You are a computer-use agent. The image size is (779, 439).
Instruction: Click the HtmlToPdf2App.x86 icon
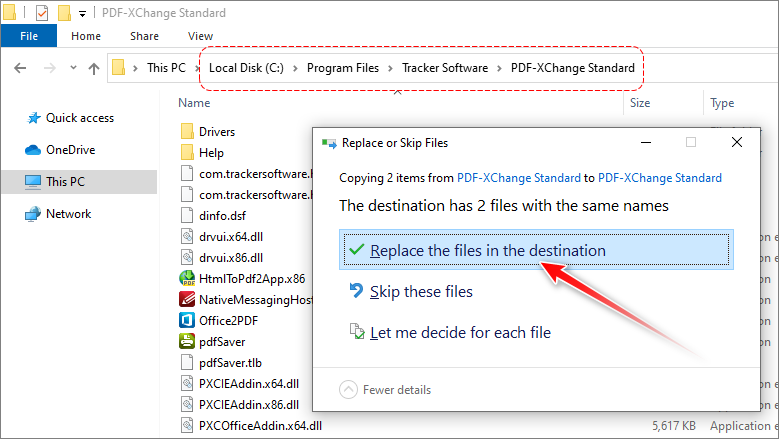coord(187,278)
